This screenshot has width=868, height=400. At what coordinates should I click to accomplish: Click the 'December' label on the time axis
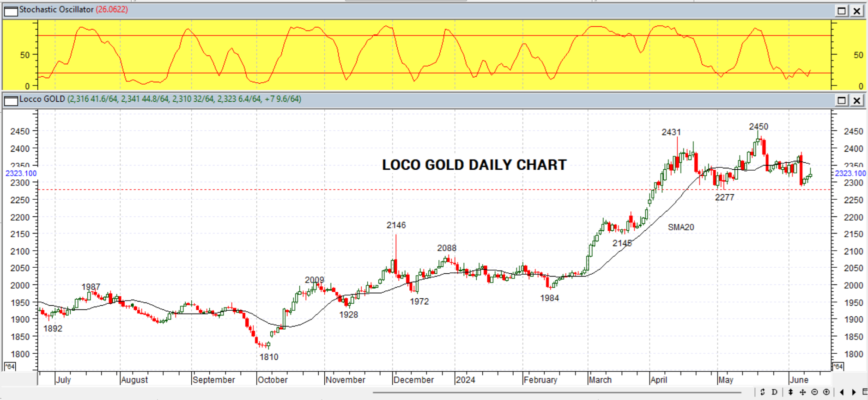tap(414, 380)
